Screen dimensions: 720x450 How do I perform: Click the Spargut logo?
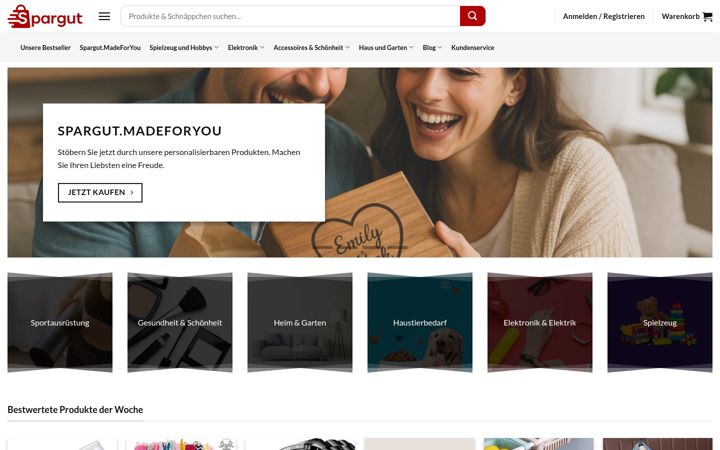[x=45, y=17]
